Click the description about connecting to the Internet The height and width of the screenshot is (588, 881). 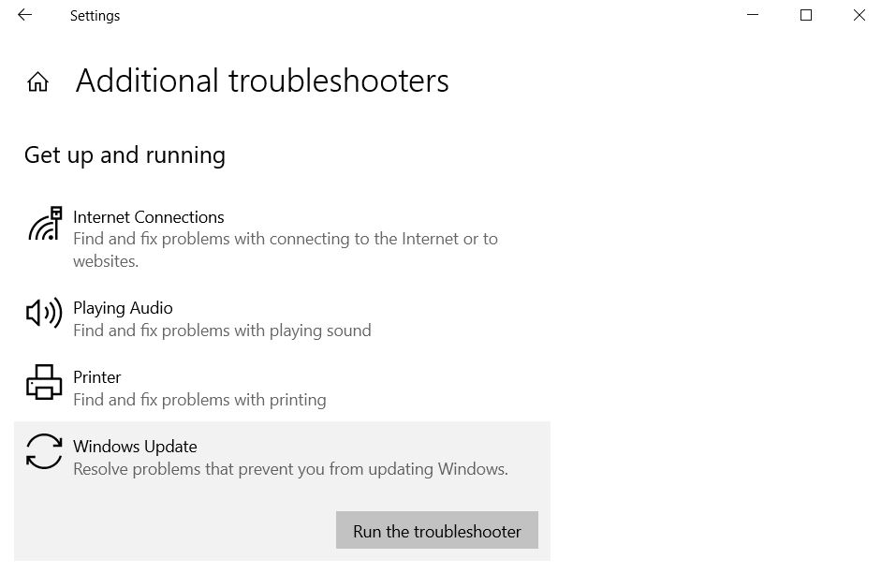286,250
